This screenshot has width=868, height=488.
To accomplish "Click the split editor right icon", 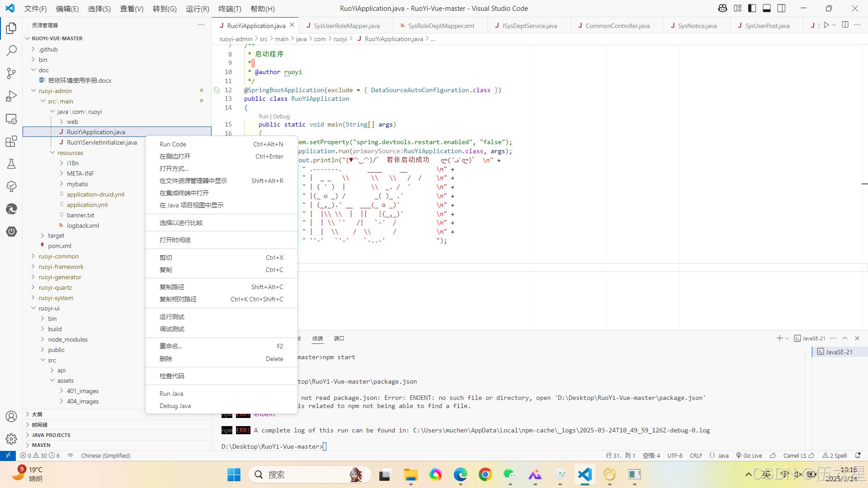I will tap(845, 25).
